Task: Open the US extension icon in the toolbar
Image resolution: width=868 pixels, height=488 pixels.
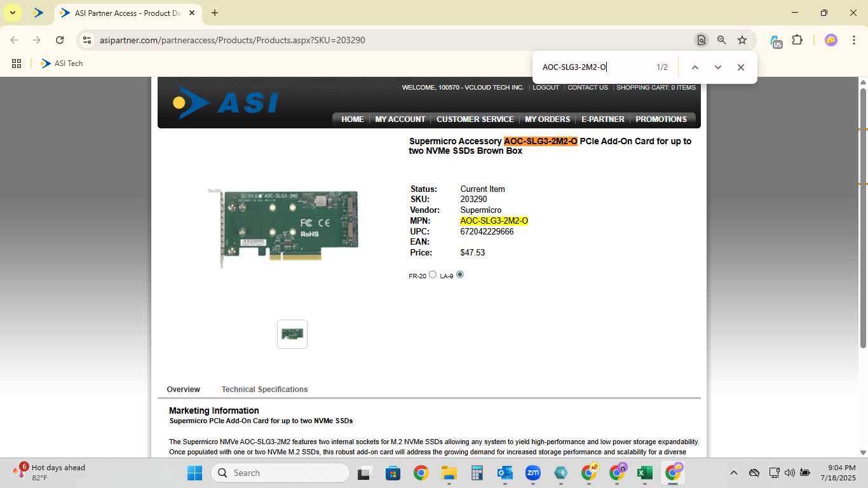Action: 776,41
